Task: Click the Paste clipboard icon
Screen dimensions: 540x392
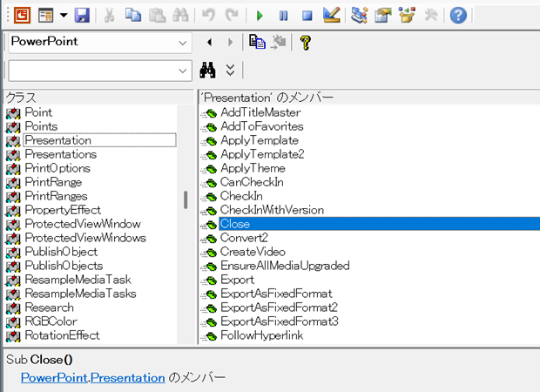Action: [157, 15]
